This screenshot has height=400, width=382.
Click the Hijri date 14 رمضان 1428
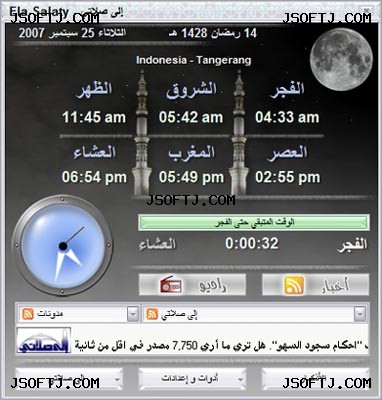click(213, 33)
